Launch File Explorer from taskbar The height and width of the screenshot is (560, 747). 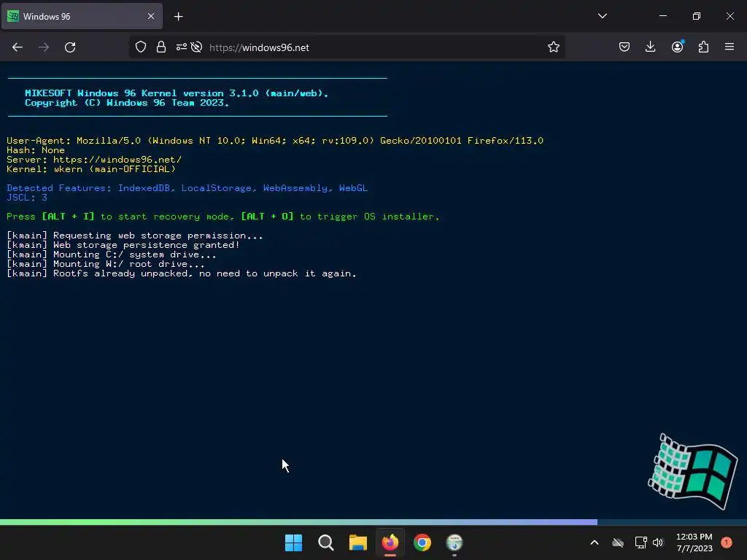point(357,542)
